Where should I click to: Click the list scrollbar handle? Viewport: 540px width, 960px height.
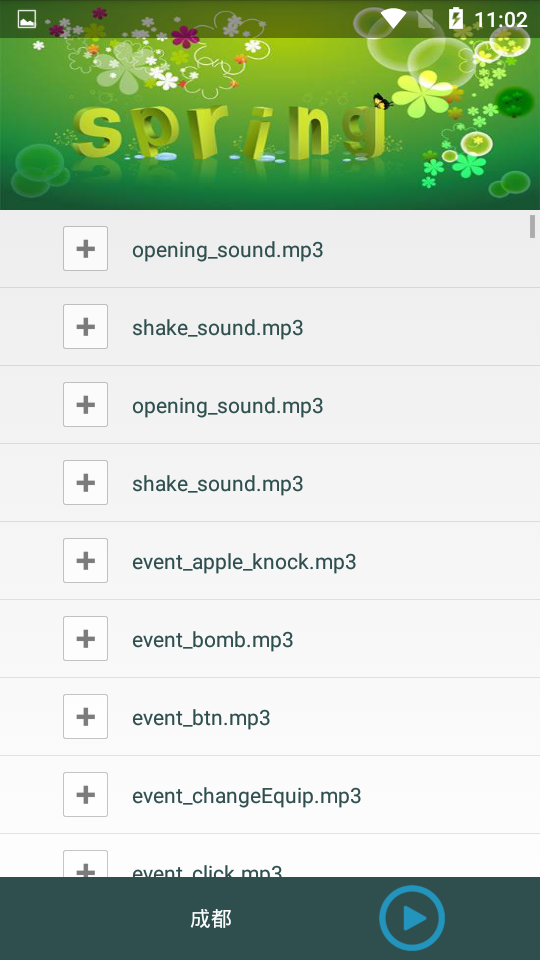click(533, 227)
